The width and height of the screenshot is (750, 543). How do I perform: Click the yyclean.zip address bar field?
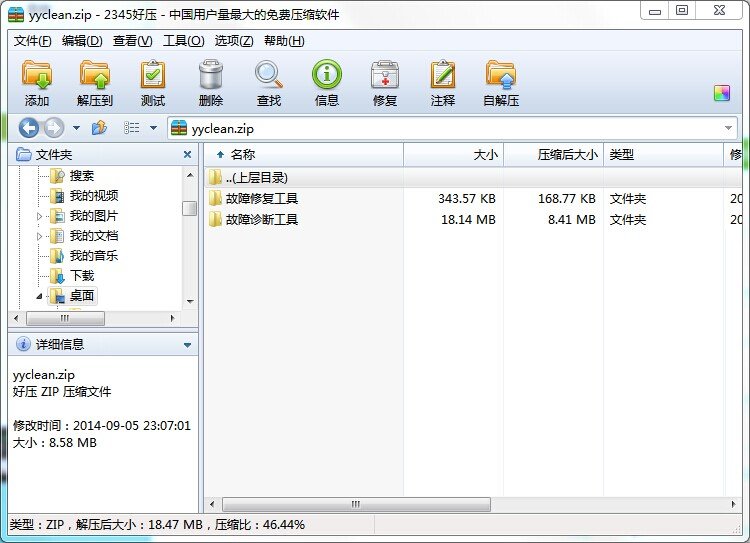point(452,128)
